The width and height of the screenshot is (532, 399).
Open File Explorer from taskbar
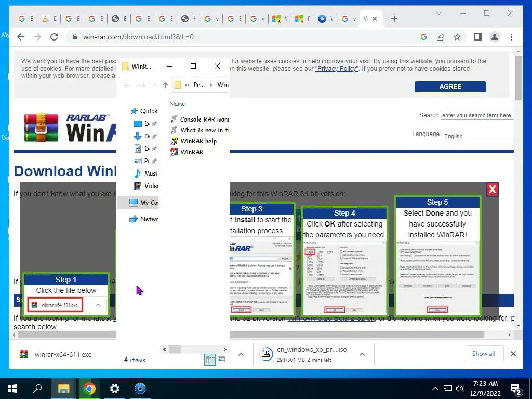(63, 389)
